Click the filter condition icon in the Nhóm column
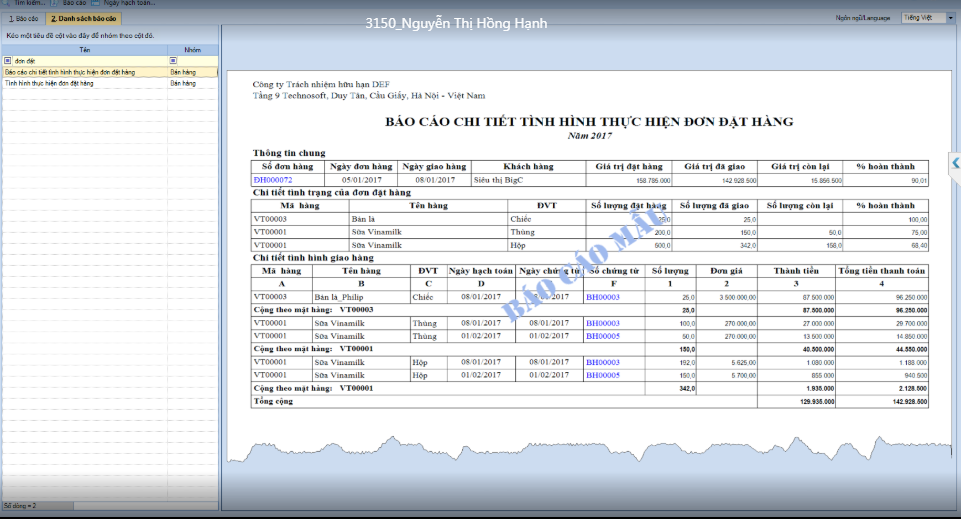961x519 pixels. (x=173, y=61)
